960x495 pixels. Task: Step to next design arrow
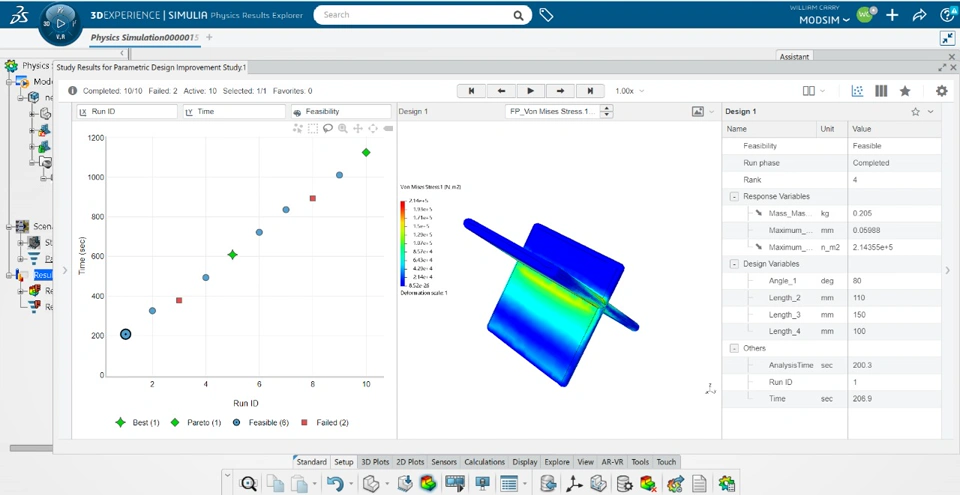tap(560, 91)
